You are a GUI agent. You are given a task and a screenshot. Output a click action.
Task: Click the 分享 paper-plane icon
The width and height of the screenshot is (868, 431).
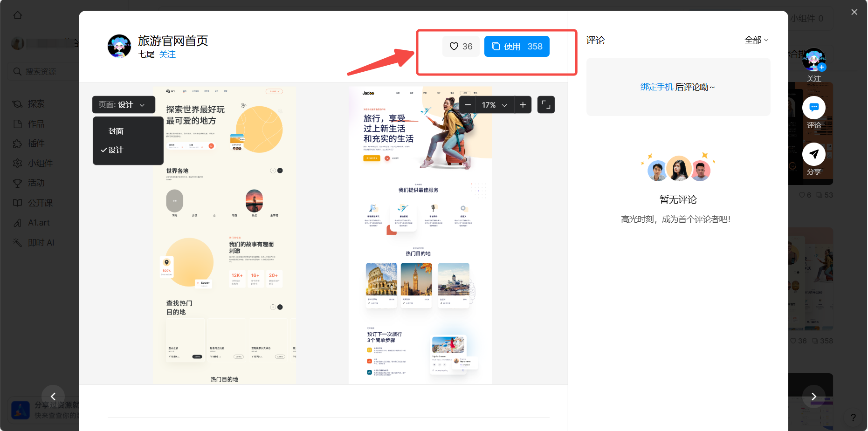pos(814,154)
